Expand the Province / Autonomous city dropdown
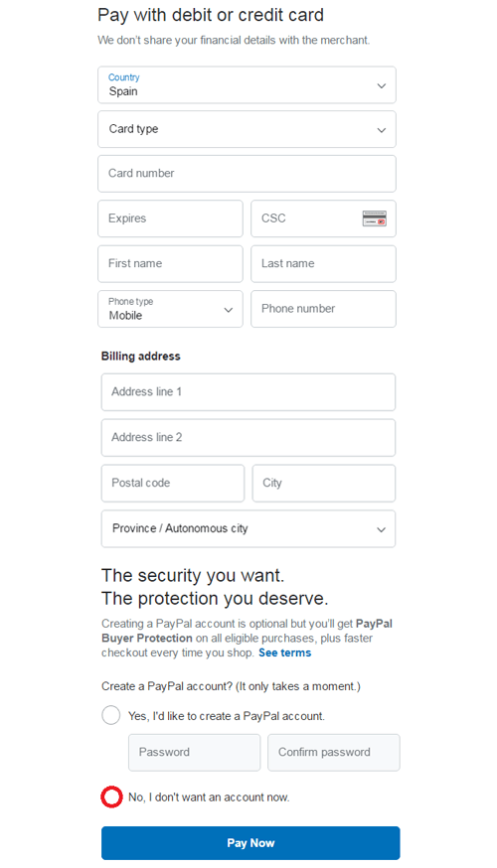The height and width of the screenshot is (868, 497). pos(248,529)
